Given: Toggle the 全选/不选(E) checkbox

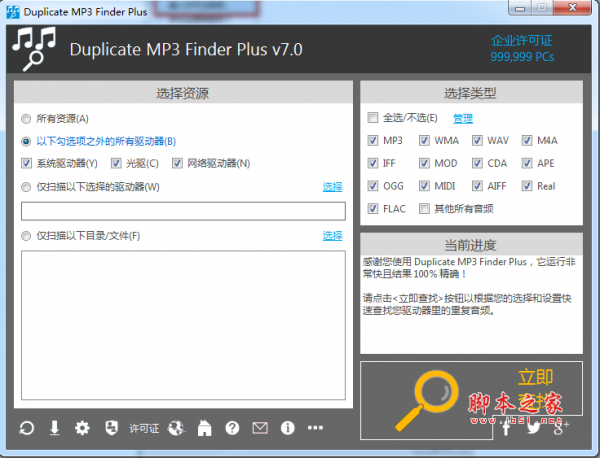Looking at the screenshot, I should (373, 117).
